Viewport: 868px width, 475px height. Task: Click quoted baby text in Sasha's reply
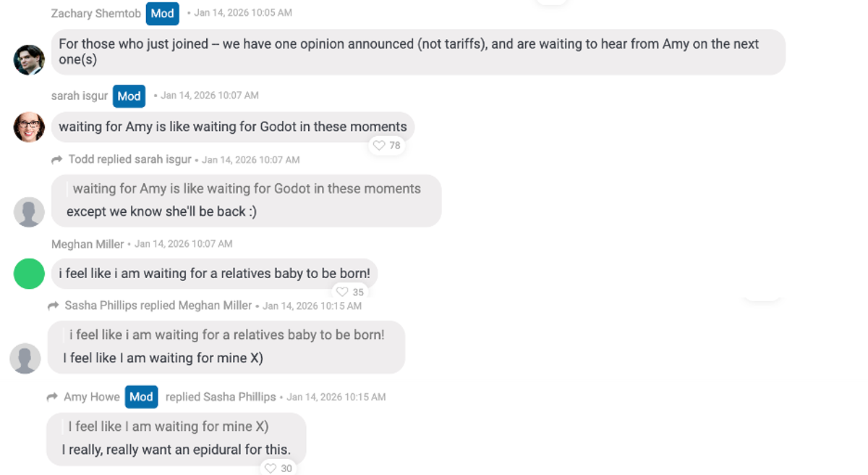[227, 335]
